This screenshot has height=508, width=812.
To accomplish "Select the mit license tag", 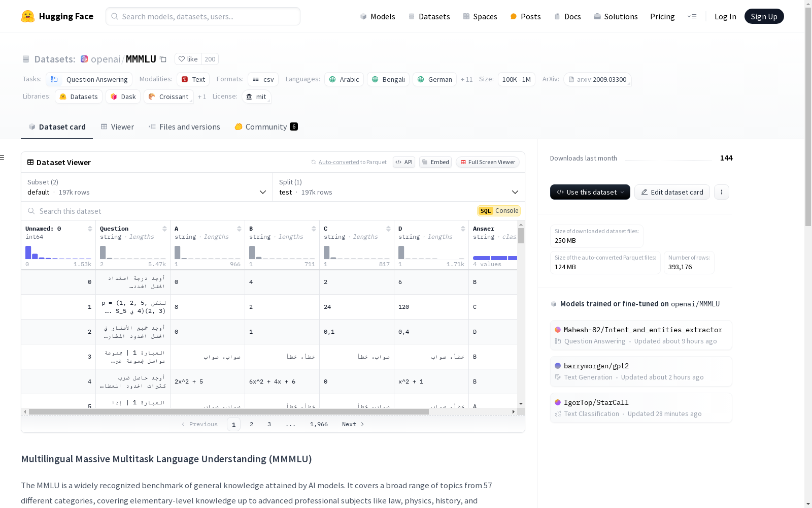I will pos(256,97).
